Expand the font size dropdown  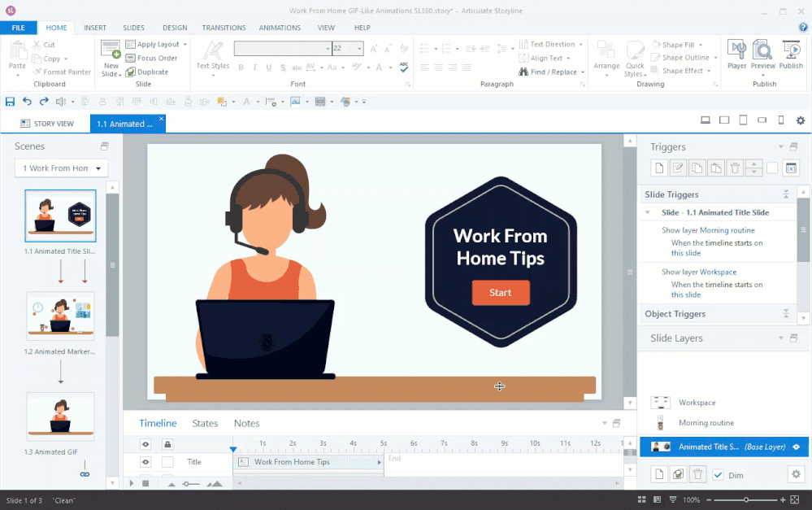pos(358,49)
